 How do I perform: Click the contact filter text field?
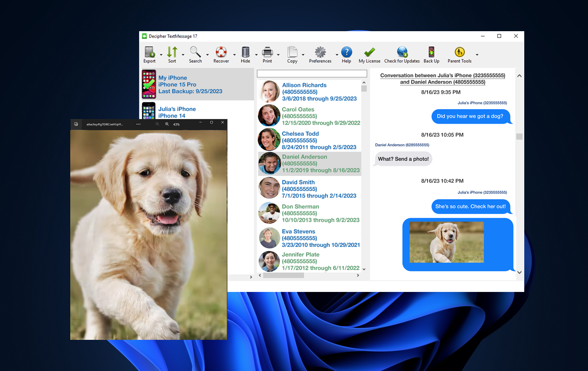(312, 73)
